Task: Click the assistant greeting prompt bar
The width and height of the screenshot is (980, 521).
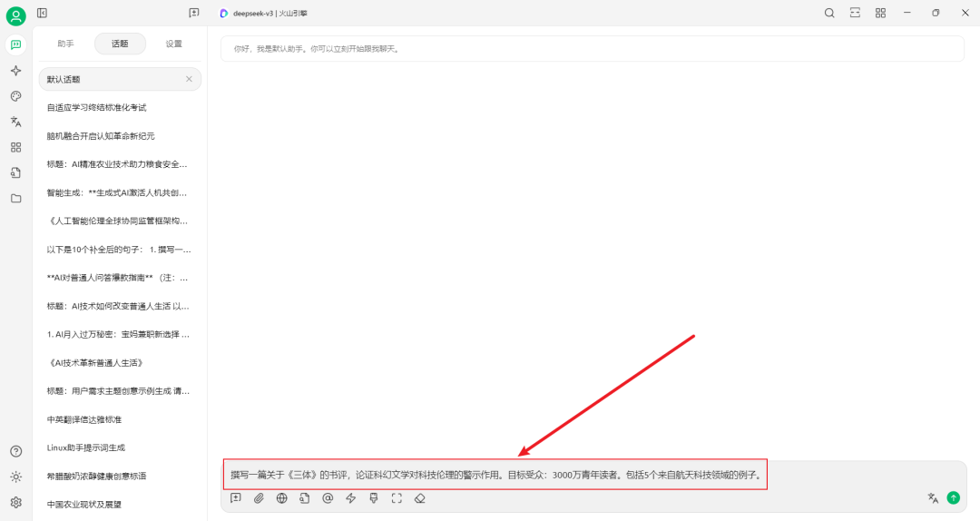Action: 593,49
